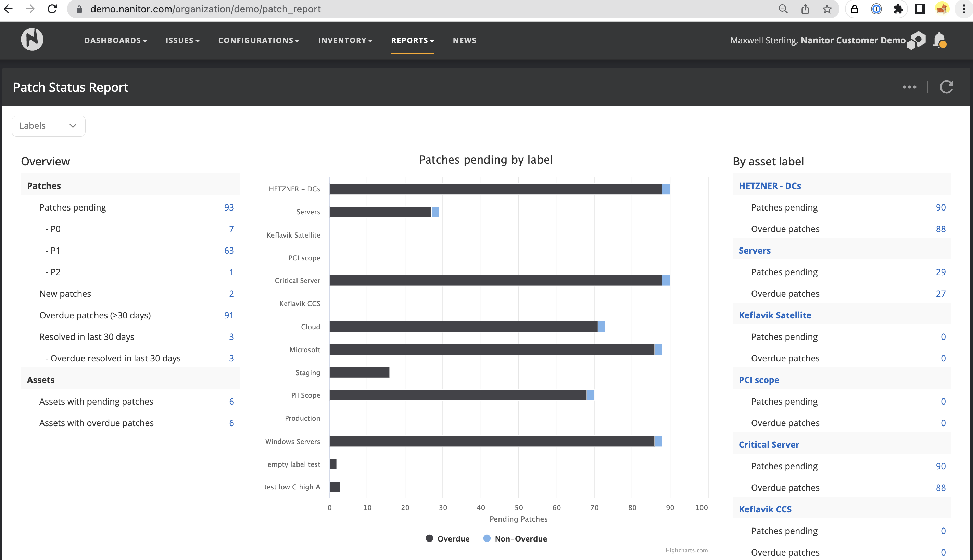This screenshot has height=560, width=973.
Task: Open the HETZNER - DCs label link
Action: 770,186
